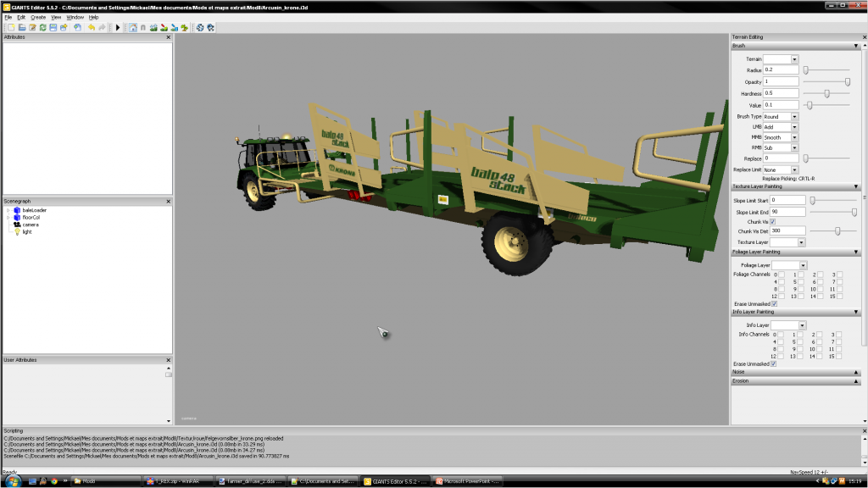Screen dimensions: 868x488
Task: Click the Import file toolbar icon
Action: [77, 28]
